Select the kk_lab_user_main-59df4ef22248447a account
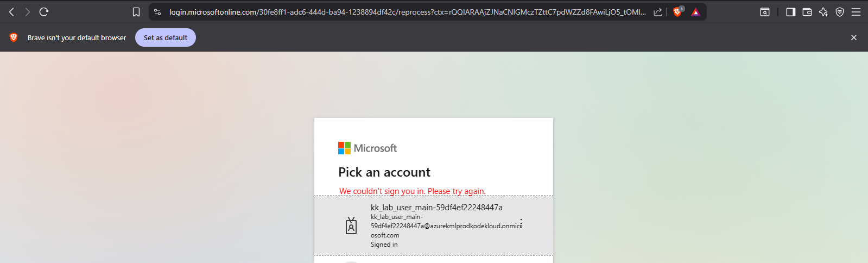This screenshot has height=263, width=868. [x=434, y=226]
